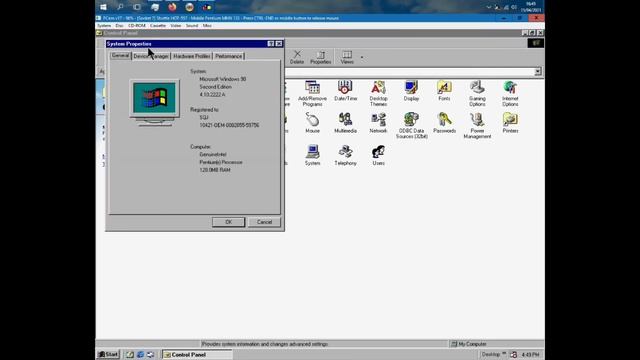Open the Network settings icon

pos(378,123)
